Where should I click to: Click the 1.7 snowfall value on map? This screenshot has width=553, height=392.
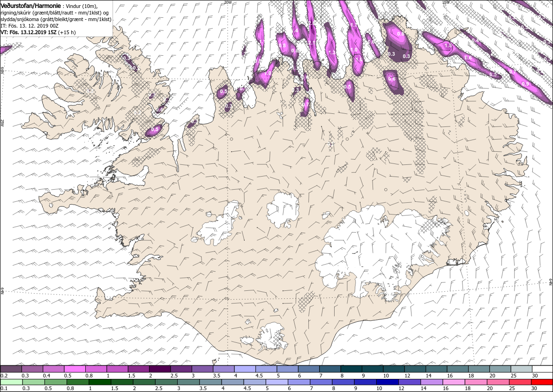[354, 25]
